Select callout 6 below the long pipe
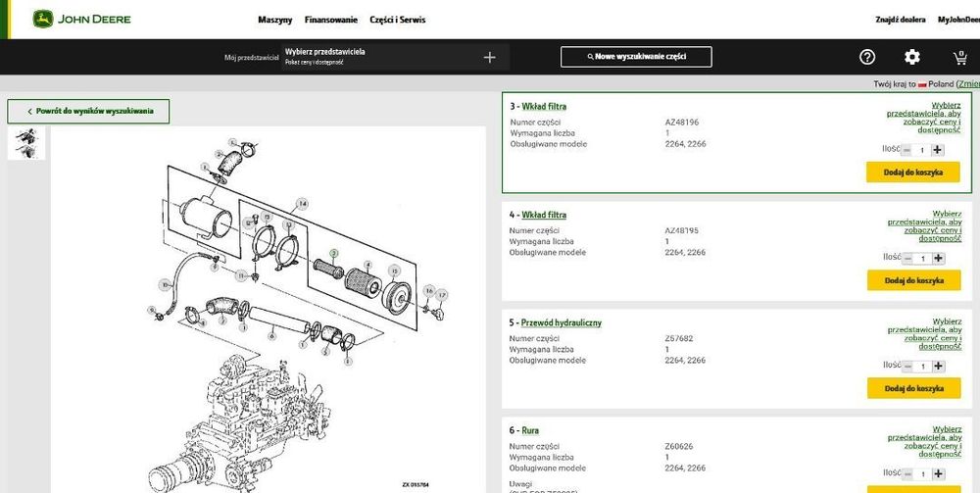This screenshot has width=980, height=493. click(x=271, y=336)
